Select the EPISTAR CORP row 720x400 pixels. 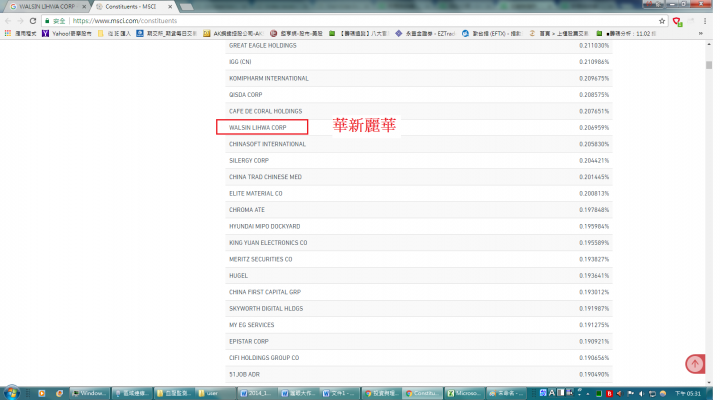point(419,341)
